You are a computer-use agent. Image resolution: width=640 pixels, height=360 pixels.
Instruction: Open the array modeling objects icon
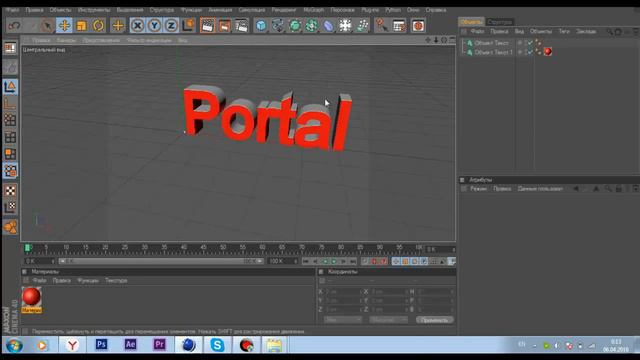[311, 26]
